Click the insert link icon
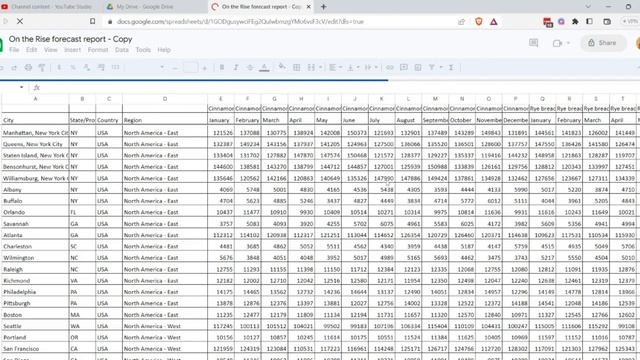Screen dimensions: 640x360 390,67
